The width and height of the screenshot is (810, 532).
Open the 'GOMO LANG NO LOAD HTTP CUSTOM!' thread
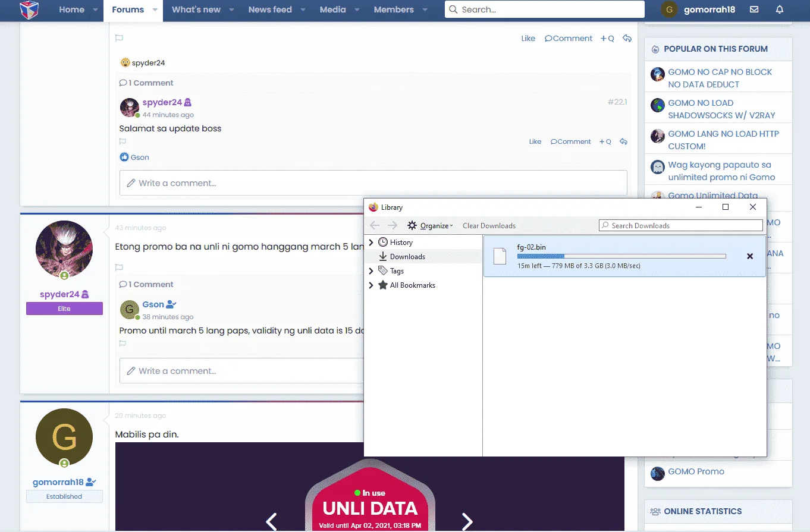pos(723,140)
